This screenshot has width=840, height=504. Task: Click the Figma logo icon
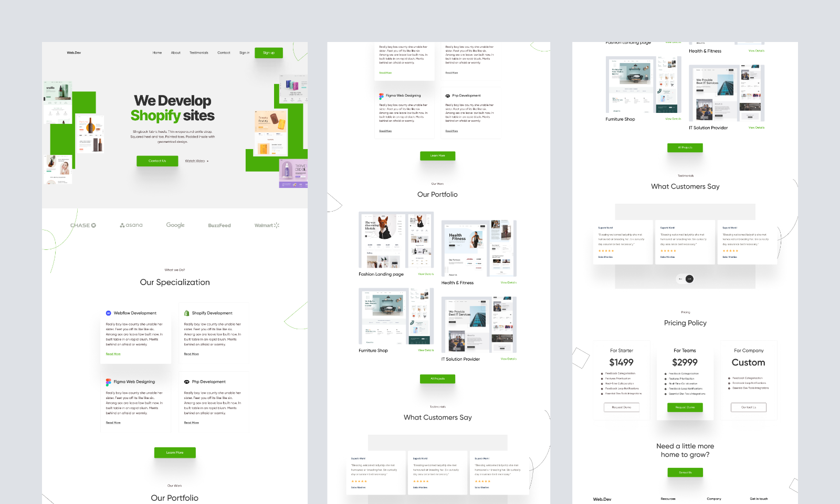pyautogui.click(x=109, y=382)
